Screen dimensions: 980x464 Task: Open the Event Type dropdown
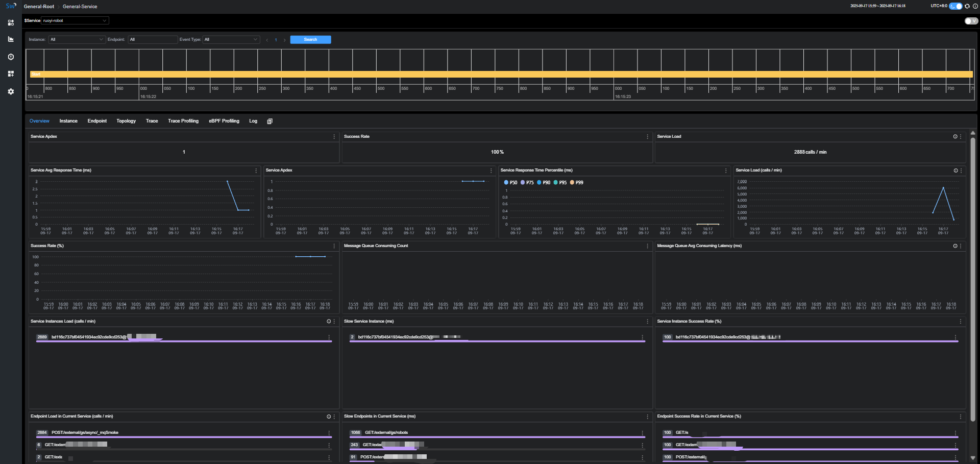231,39
